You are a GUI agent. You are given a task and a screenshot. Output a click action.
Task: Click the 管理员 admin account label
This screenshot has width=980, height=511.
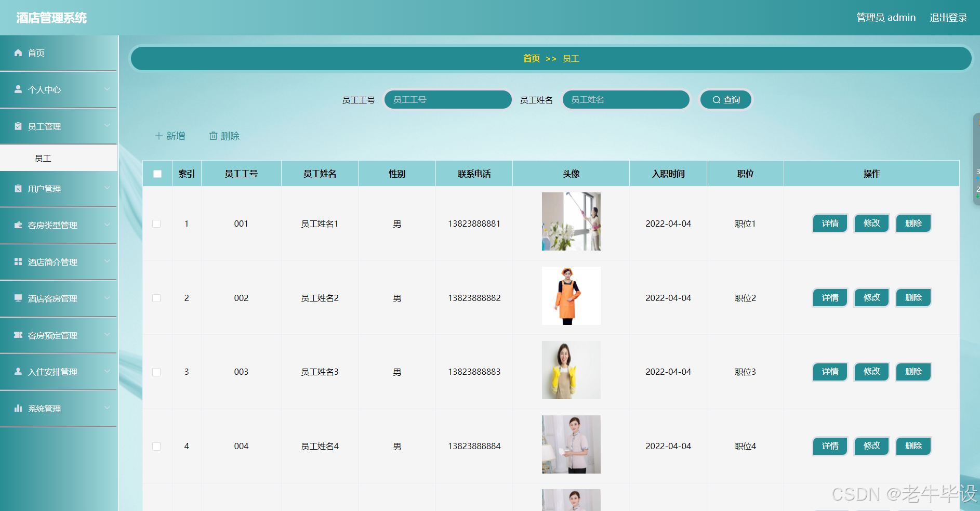(886, 18)
